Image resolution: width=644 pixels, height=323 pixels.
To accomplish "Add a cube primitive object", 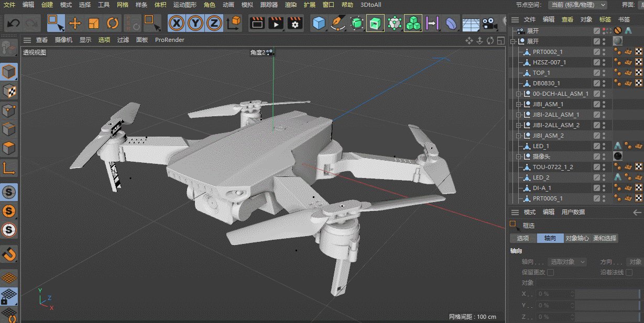I will [x=319, y=23].
